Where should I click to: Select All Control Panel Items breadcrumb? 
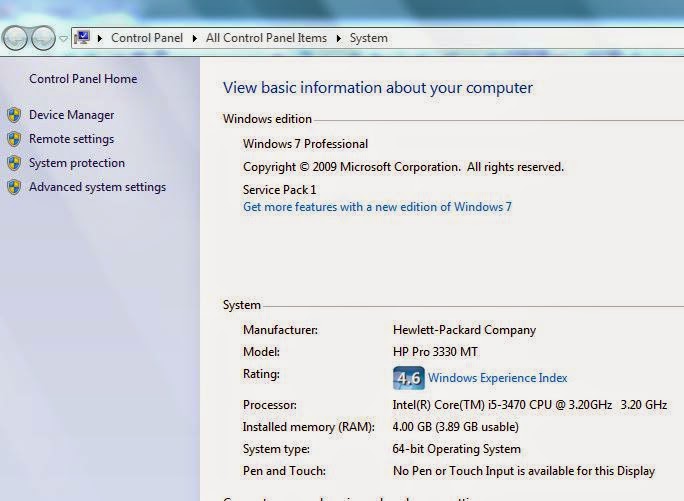pos(266,38)
